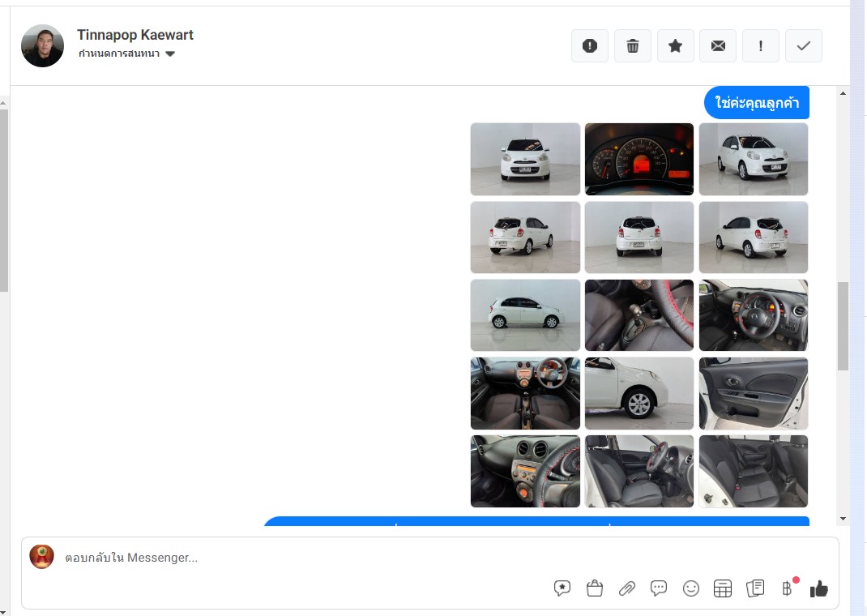Open the white car side-view photo

coord(525,315)
